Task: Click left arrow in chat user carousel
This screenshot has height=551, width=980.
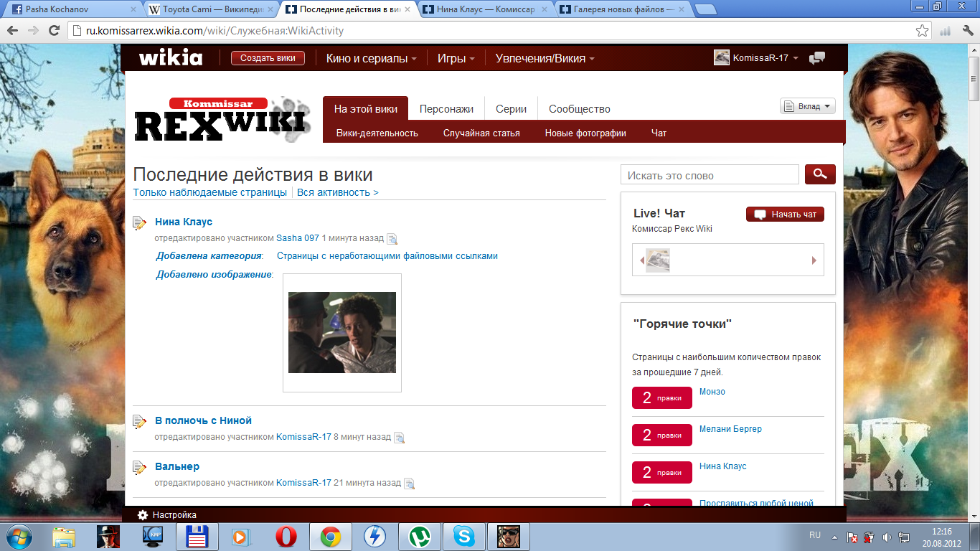Action: coord(641,260)
